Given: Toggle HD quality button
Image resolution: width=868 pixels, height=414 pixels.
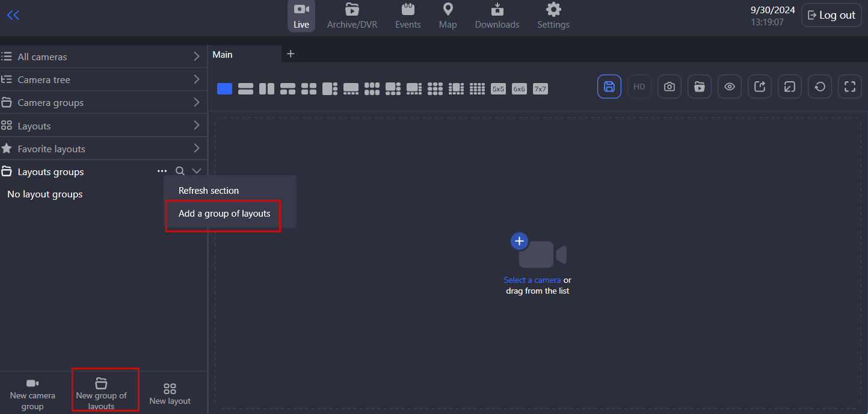Looking at the screenshot, I should [x=639, y=87].
